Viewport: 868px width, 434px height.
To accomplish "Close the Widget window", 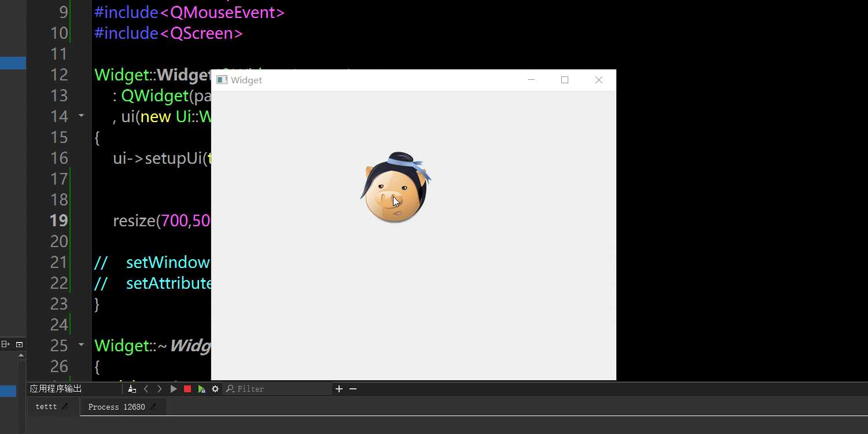I will pos(599,80).
